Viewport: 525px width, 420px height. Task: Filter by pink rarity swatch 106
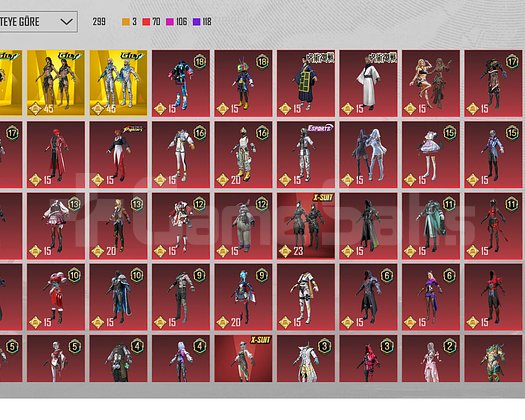point(176,22)
